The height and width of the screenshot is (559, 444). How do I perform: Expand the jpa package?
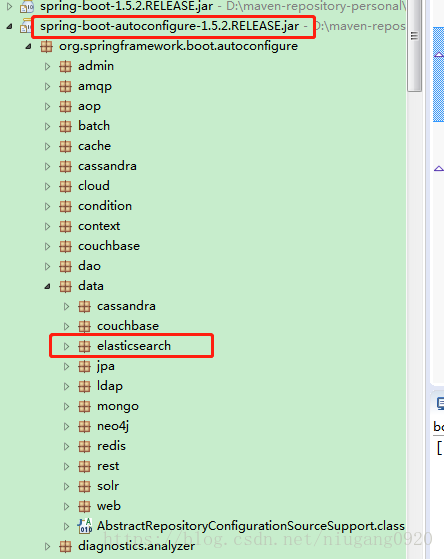(x=66, y=366)
